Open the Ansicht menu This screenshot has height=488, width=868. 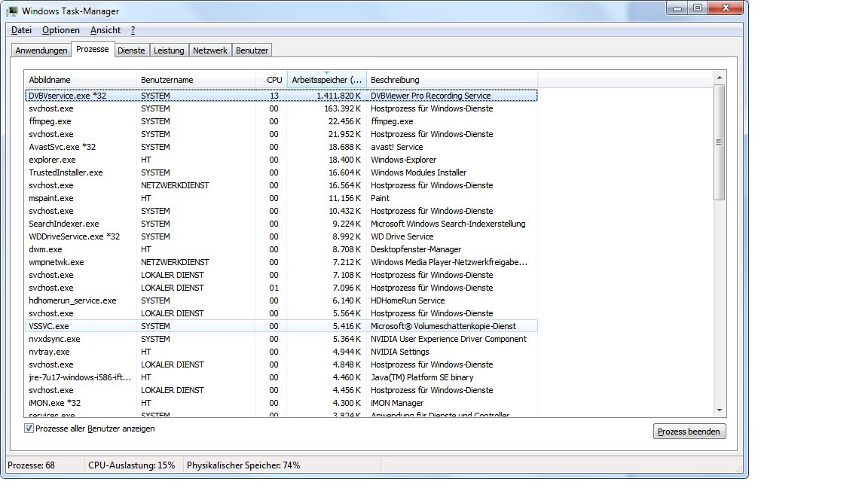pos(105,30)
